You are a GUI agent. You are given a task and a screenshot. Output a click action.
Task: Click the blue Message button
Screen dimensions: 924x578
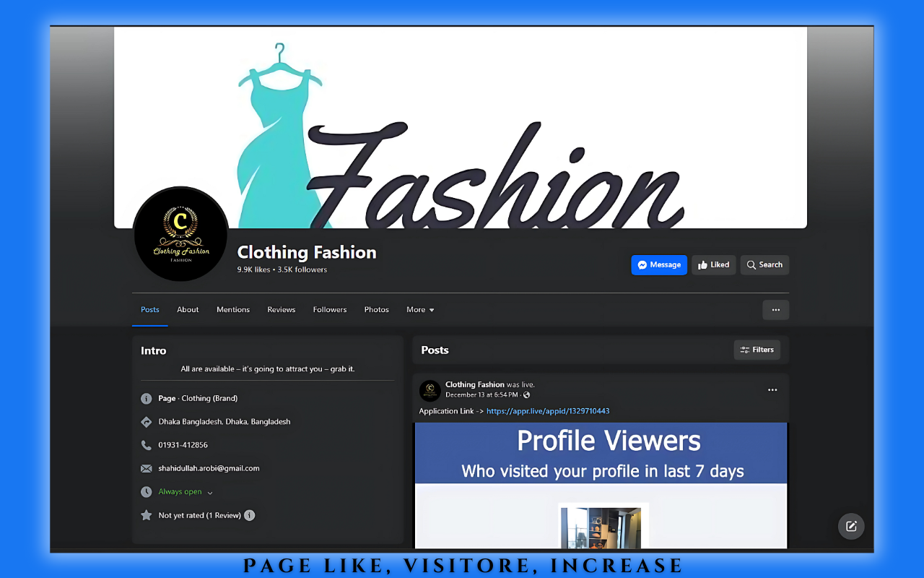pos(658,265)
